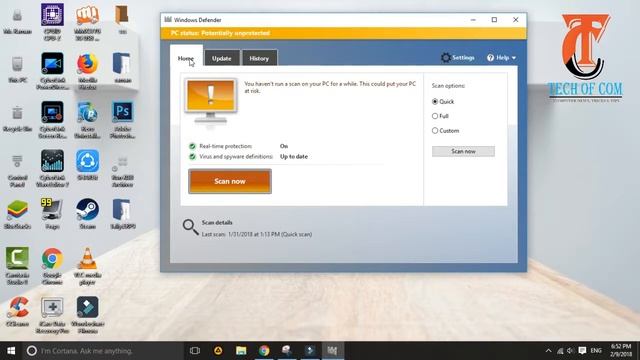640x360 pixels.
Task: Open the History tab
Action: pyautogui.click(x=259, y=58)
